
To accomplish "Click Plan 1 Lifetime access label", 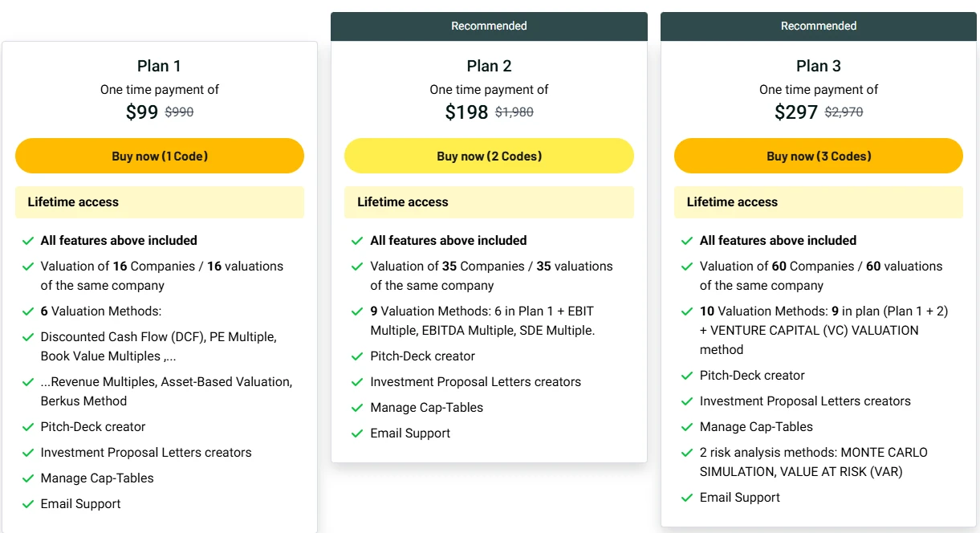I will click(73, 202).
